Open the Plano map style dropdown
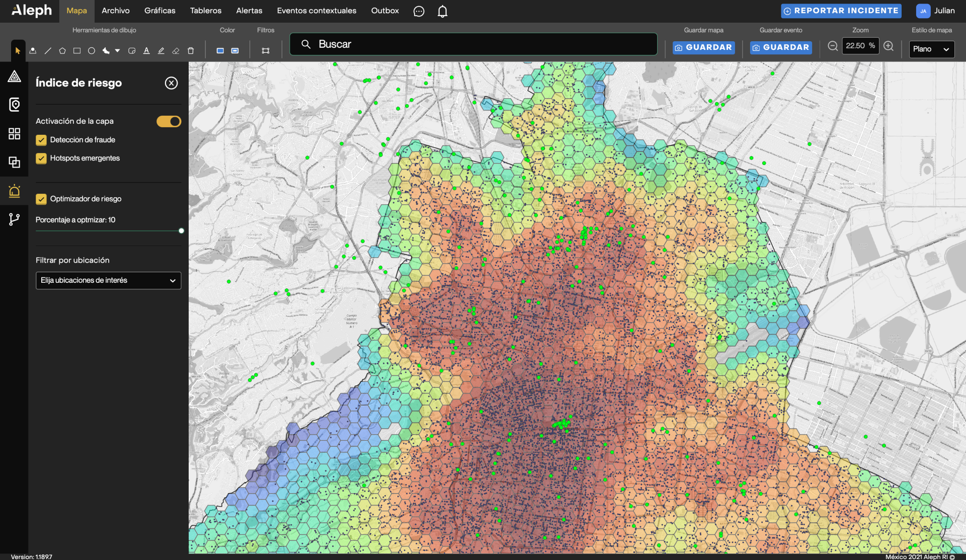Screen dimensions: 966x560 931,49
